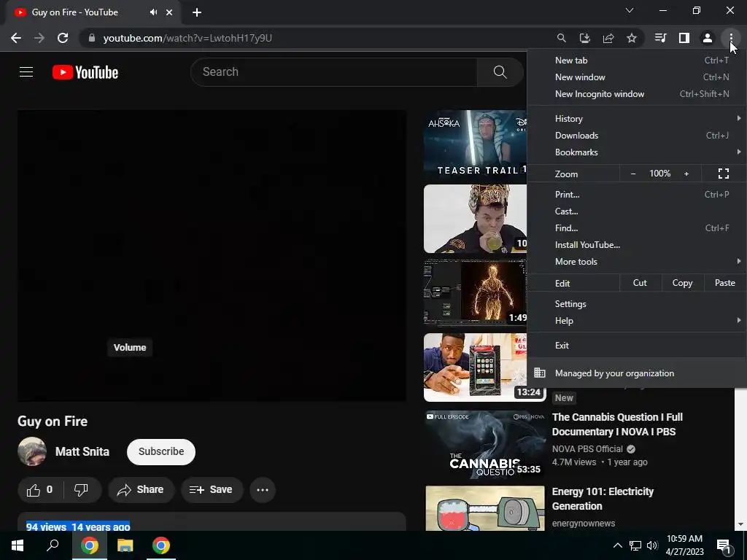Open the YouTube hamburger guide menu
747x560 pixels.
click(26, 72)
